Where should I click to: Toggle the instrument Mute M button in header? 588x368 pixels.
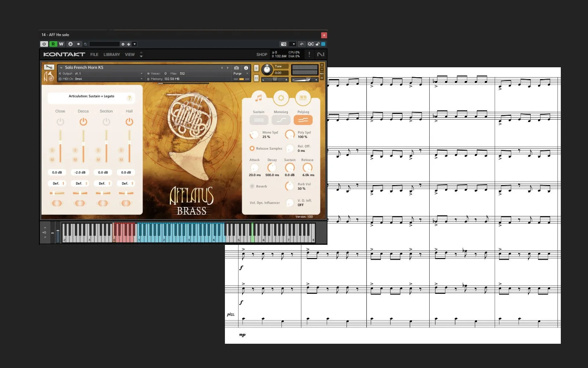(256, 78)
